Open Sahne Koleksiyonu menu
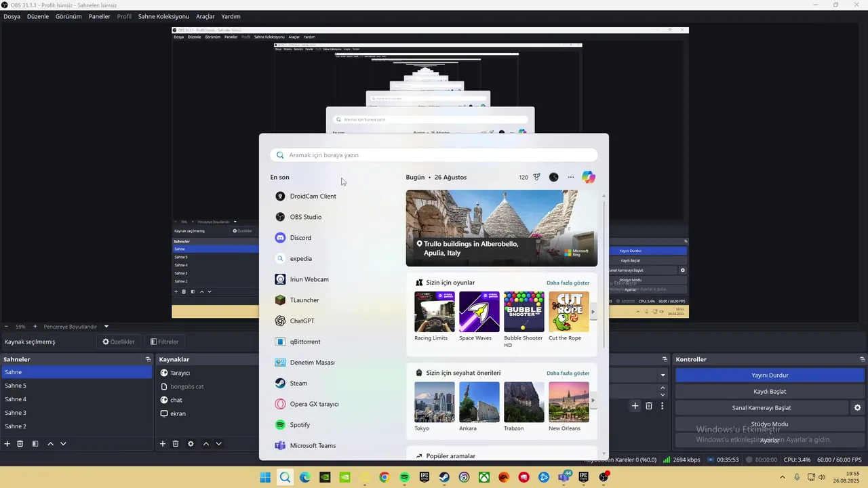The image size is (868, 488). coord(163,16)
